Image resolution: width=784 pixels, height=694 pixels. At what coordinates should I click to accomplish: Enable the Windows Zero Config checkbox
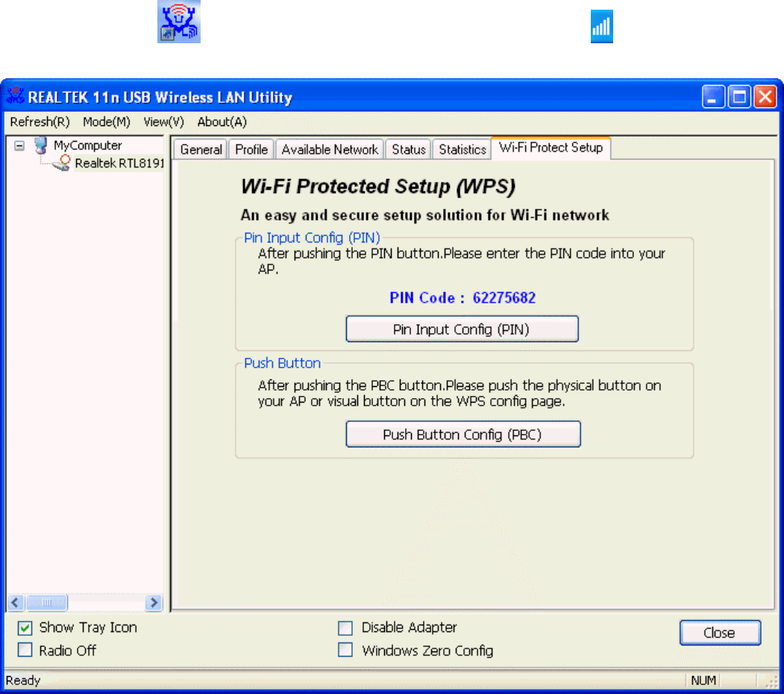pyautogui.click(x=345, y=650)
